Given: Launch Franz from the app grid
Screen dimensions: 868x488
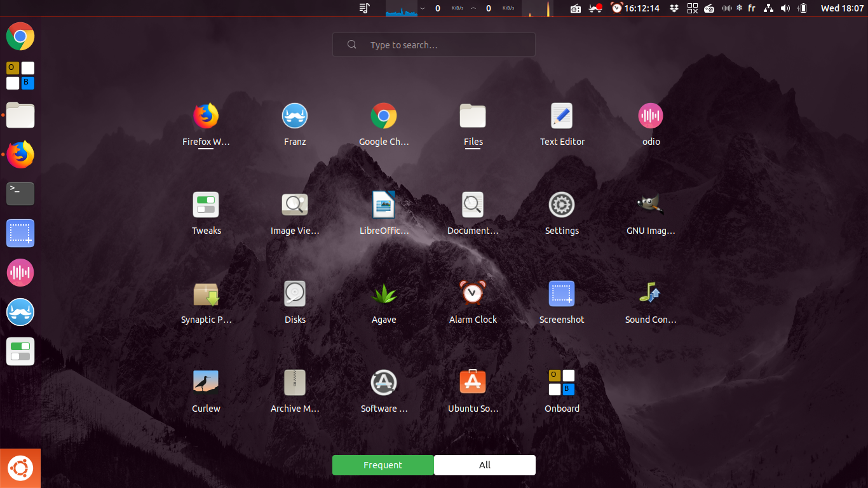Looking at the screenshot, I should pyautogui.click(x=295, y=125).
